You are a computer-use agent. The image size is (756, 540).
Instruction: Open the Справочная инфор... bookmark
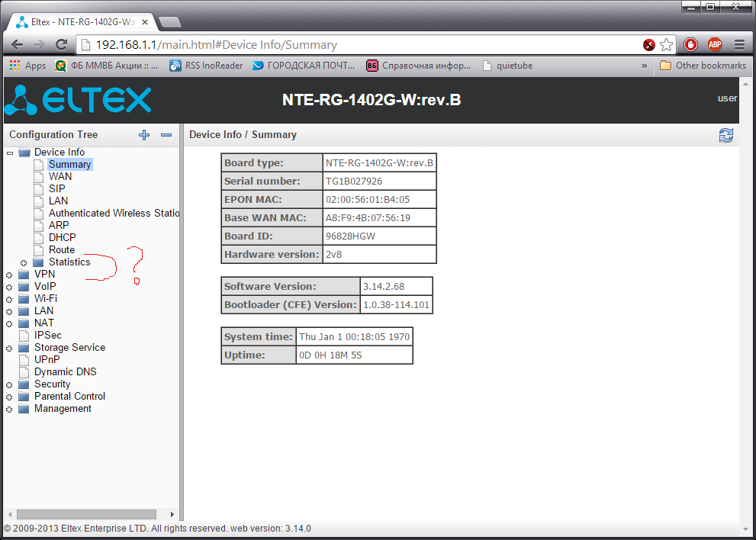[418, 66]
